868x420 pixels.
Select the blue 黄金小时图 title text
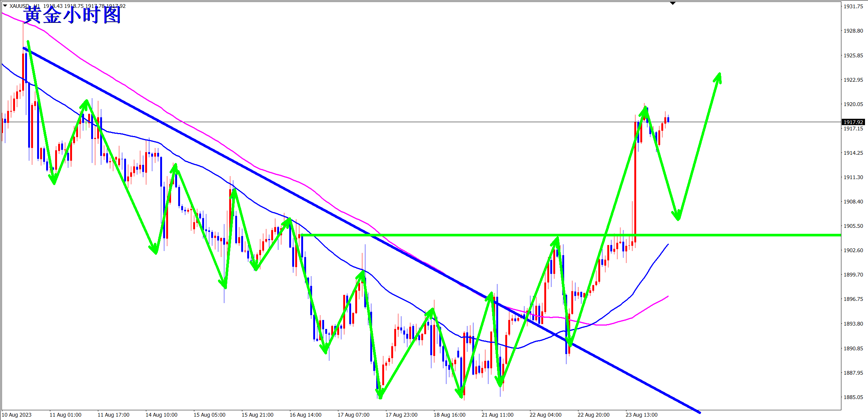click(72, 15)
